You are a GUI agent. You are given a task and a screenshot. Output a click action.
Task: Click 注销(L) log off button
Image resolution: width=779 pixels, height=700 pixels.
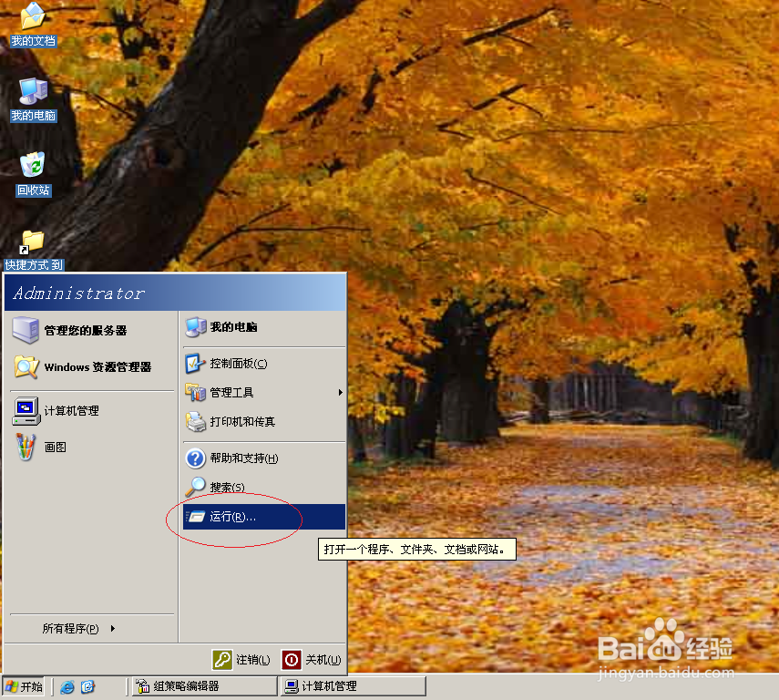click(241, 660)
